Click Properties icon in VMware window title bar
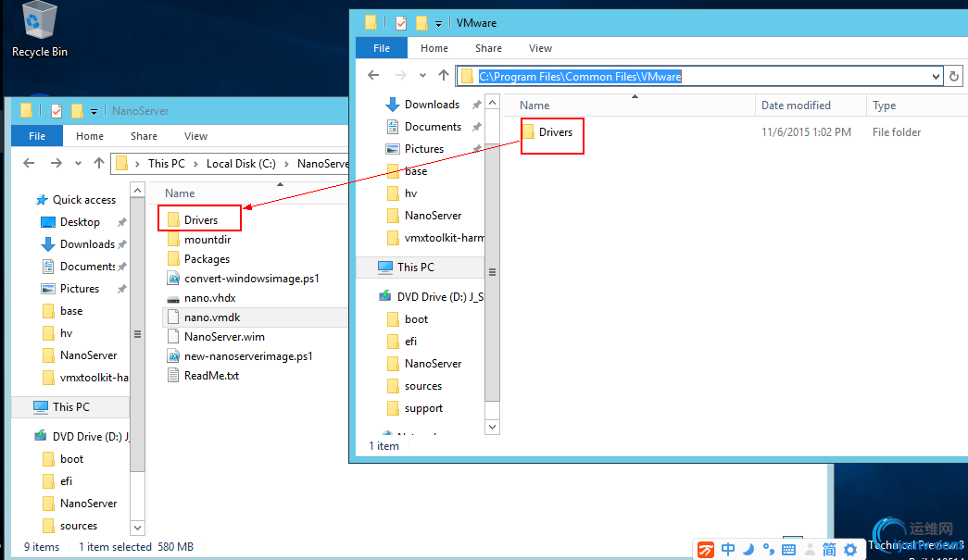The image size is (968, 560). pos(401,23)
